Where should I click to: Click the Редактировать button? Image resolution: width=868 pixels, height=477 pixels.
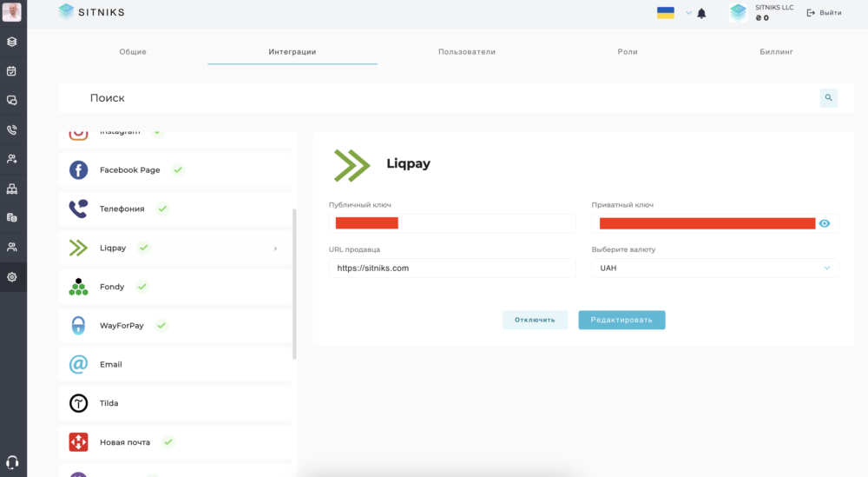pos(621,320)
